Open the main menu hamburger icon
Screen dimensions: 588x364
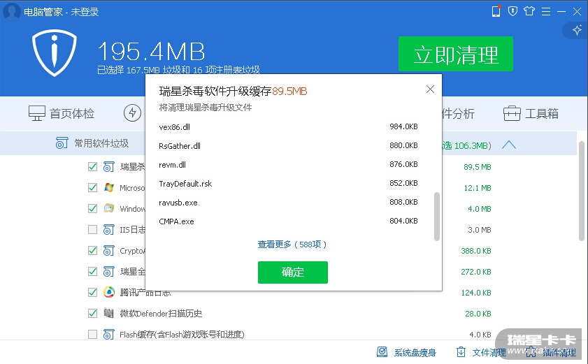click(546, 12)
